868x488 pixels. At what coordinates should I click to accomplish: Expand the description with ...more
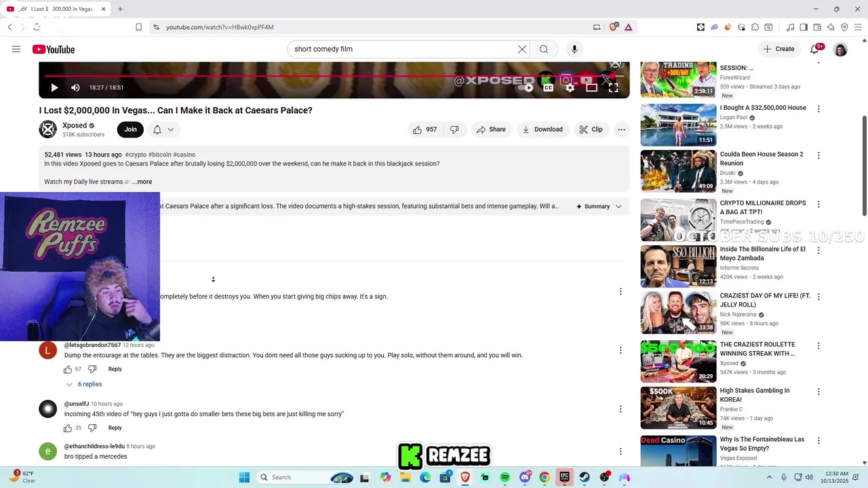pyautogui.click(x=142, y=182)
